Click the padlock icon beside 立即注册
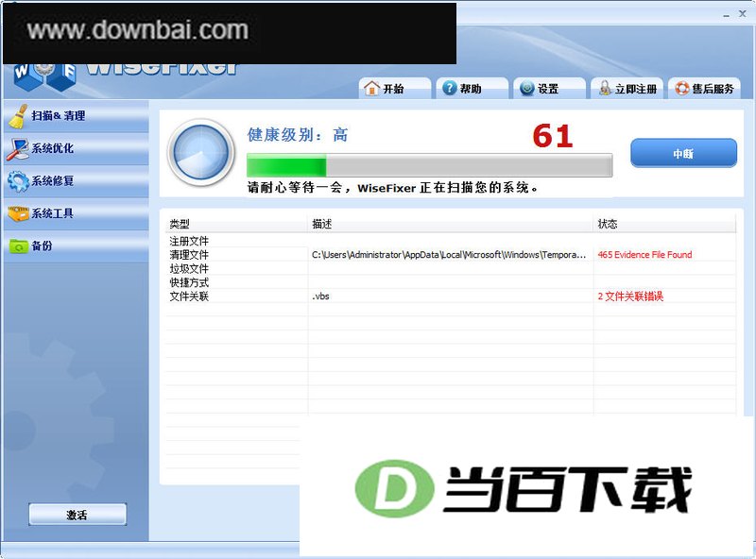 pyautogui.click(x=605, y=88)
